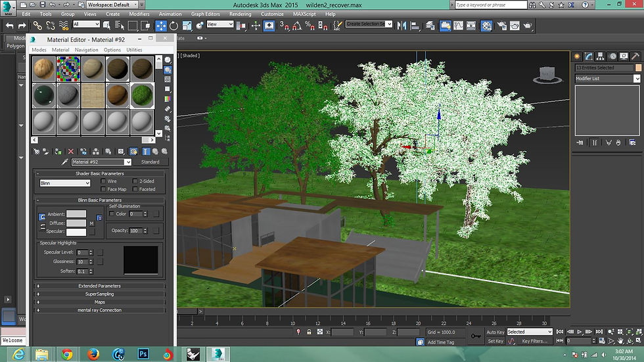Toggle the 2-Sided checkbox

pos(135,181)
